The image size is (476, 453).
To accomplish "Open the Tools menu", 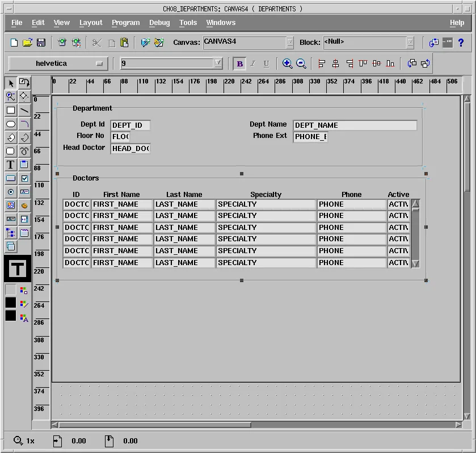I will [188, 23].
